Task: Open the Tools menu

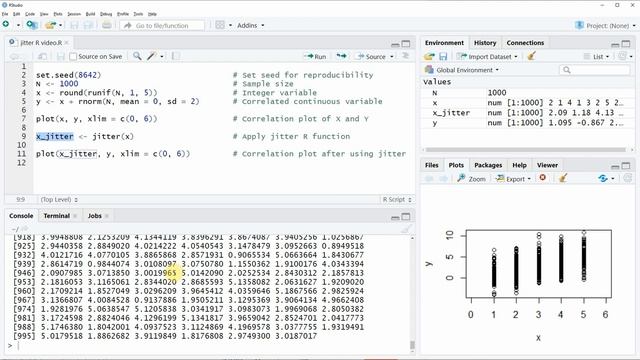Action: click(138, 14)
